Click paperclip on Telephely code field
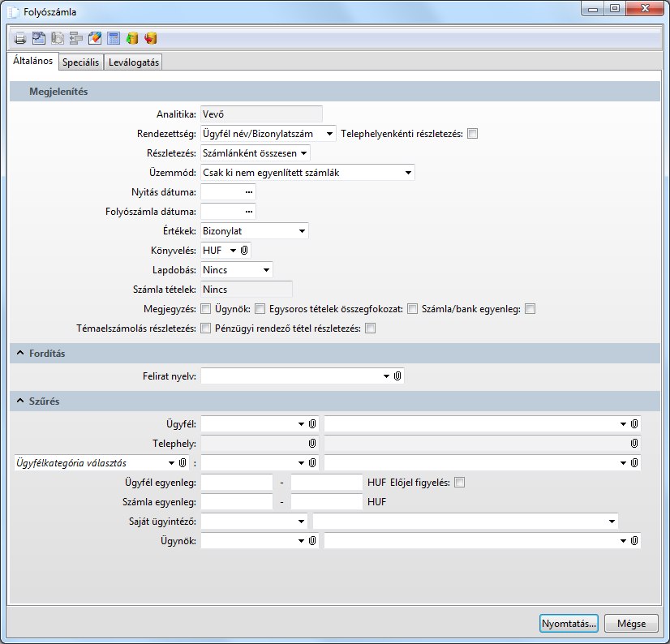The width and height of the screenshot is (670, 644). (312, 444)
